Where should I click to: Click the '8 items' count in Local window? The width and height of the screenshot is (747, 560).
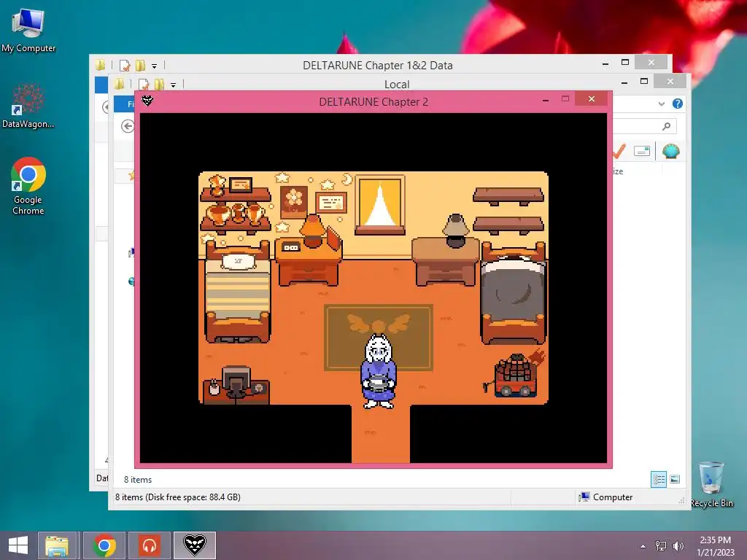point(138,480)
